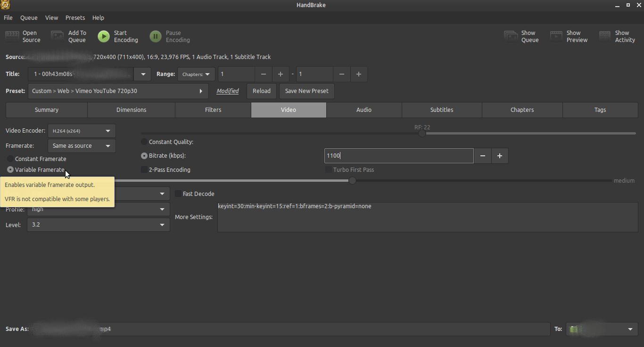Click the HandBrake app icon in title bar
Screen dimensions: 644x347
[x=6, y=5]
